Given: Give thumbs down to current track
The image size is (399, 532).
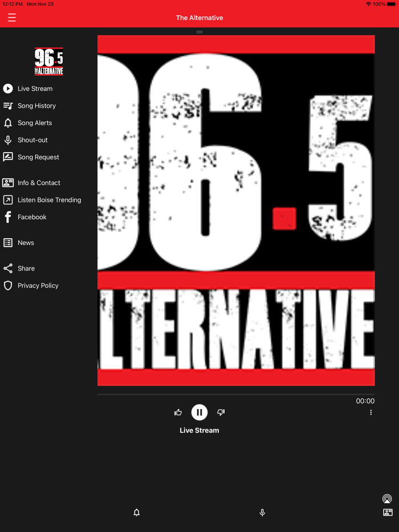Looking at the screenshot, I should click(221, 412).
